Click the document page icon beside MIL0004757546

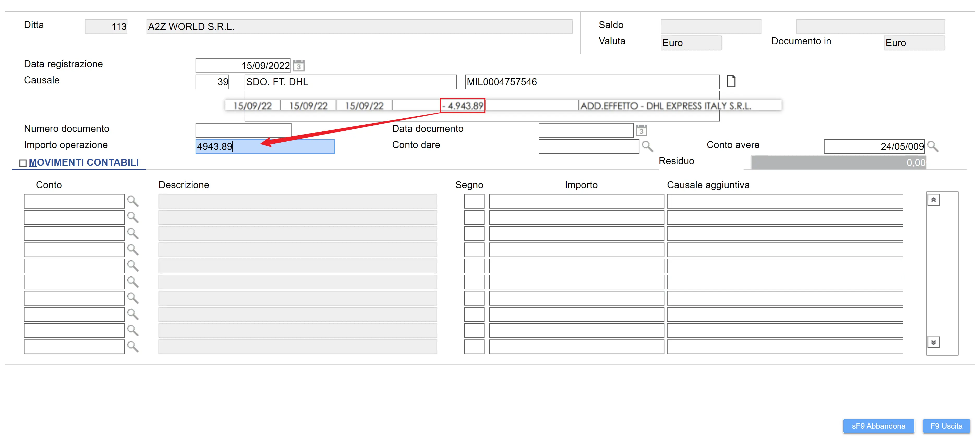click(x=731, y=81)
